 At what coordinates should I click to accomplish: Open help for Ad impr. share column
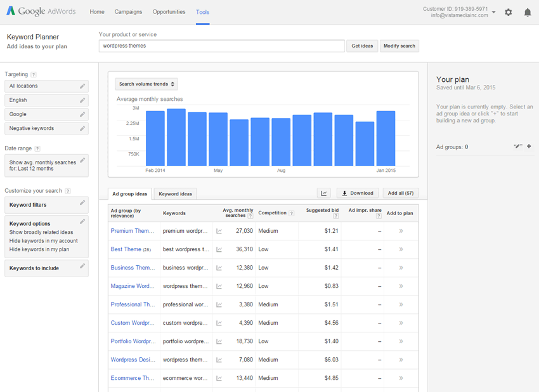pyautogui.click(x=379, y=216)
